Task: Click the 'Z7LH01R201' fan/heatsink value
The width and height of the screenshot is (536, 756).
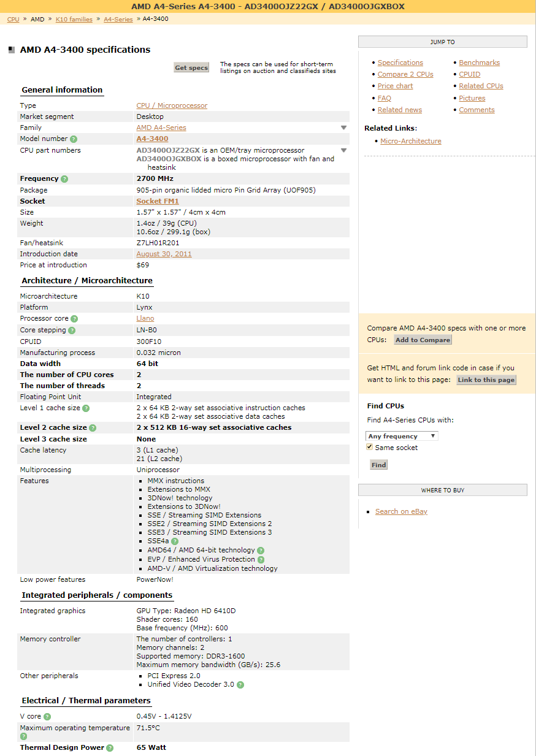Action: 158,243
